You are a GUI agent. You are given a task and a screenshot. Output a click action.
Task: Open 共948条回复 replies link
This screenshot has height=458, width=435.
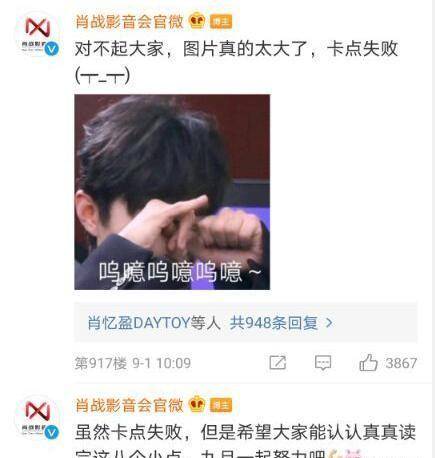(274, 323)
